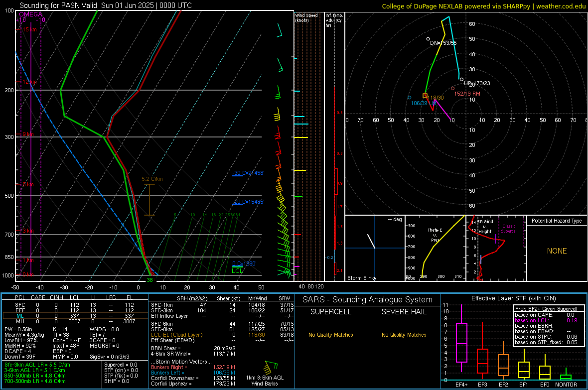Click the '0 C=1990'' freezing level label

244,263
